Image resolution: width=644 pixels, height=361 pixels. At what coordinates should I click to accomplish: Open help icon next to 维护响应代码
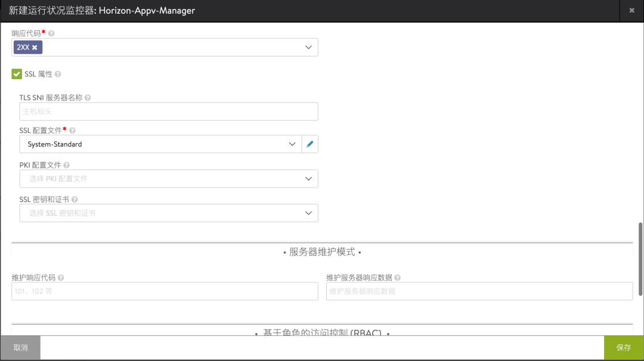[x=61, y=278]
